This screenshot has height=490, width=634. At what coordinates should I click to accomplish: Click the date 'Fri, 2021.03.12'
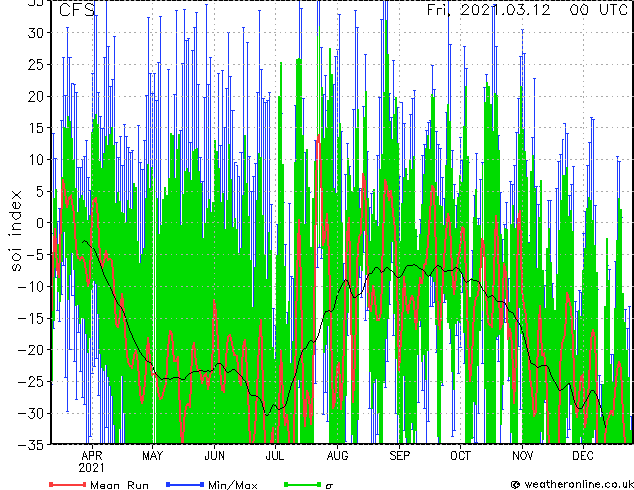pyautogui.click(x=489, y=10)
